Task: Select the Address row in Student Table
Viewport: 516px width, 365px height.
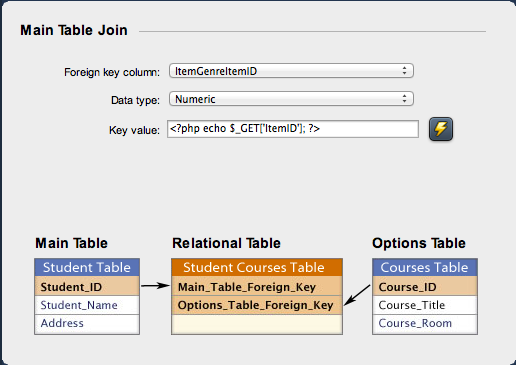Action: click(x=87, y=323)
